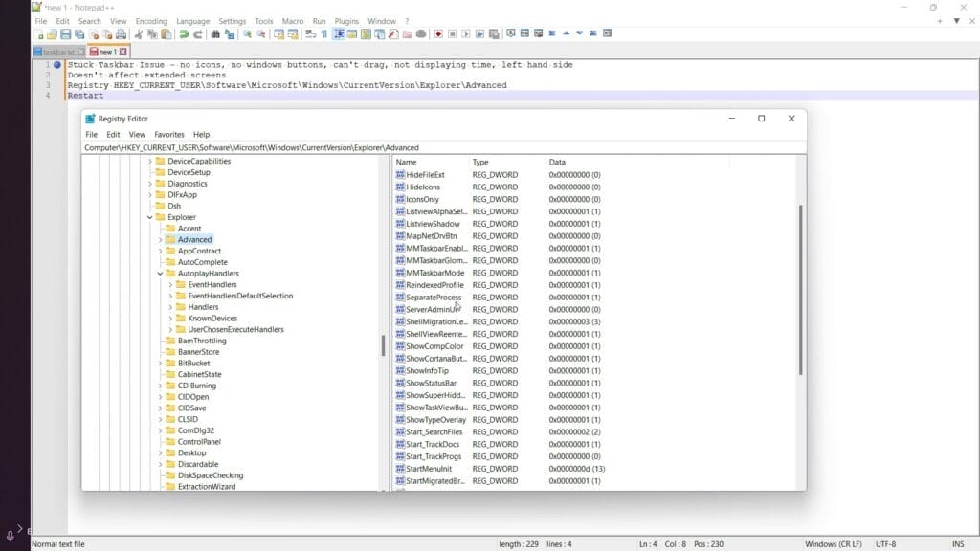Viewport: 980px width, 551px height.
Task: Click the Registry Editor title bar icon
Action: 90,119
